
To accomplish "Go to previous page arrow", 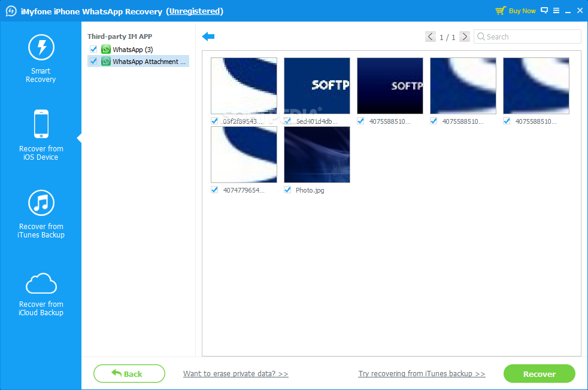I will (430, 36).
